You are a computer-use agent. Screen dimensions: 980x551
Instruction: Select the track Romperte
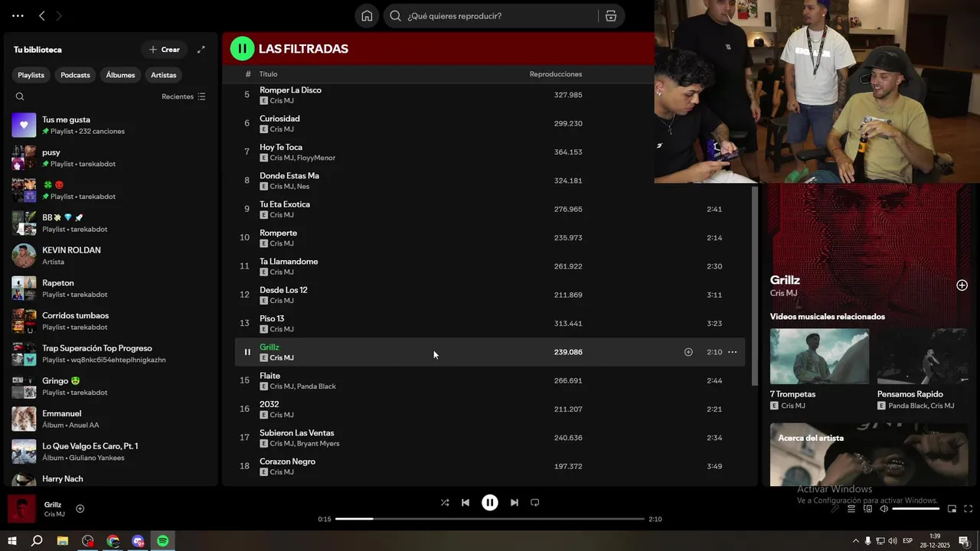[278, 233]
